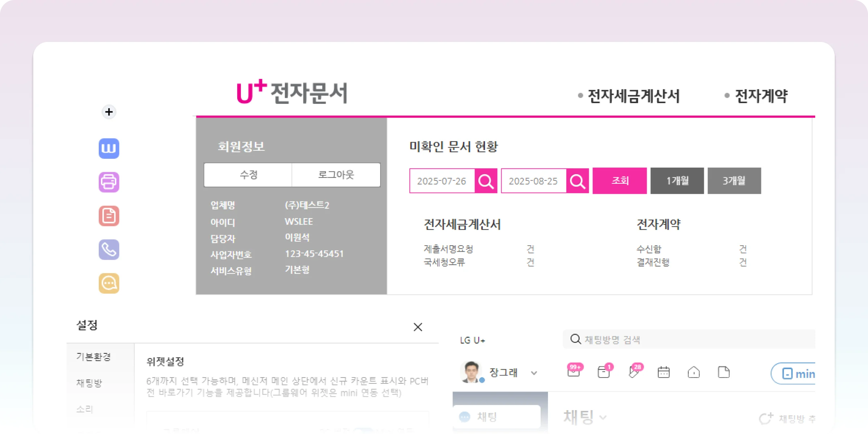Open the yellow chat bubble app icon
This screenshot has height=434, width=868.
click(x=109, y=283)
